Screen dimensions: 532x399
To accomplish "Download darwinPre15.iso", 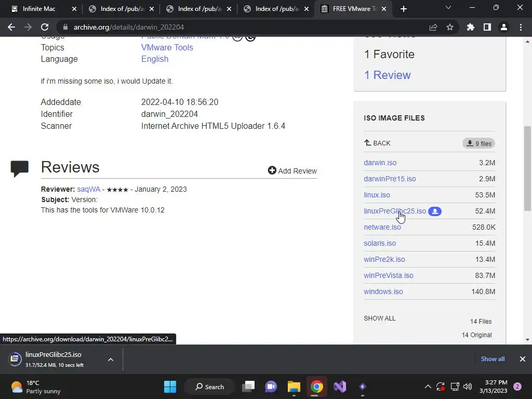I will click(x=390, y=179).
